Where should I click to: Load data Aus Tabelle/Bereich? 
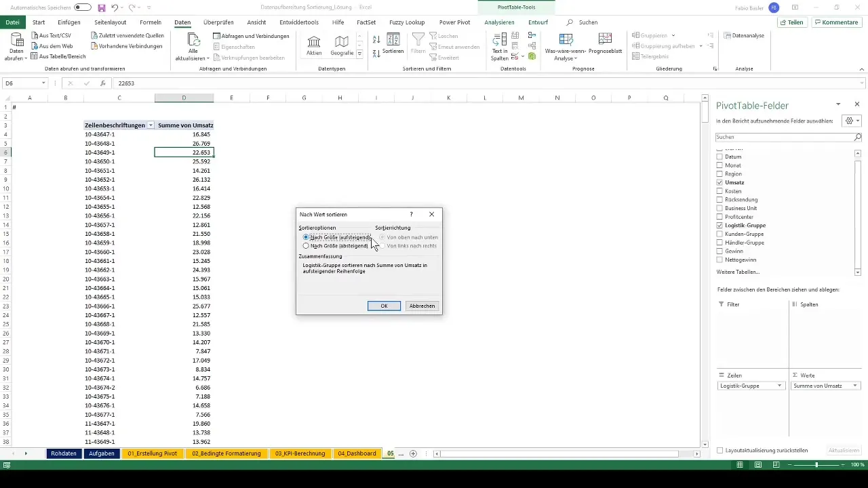58,56
